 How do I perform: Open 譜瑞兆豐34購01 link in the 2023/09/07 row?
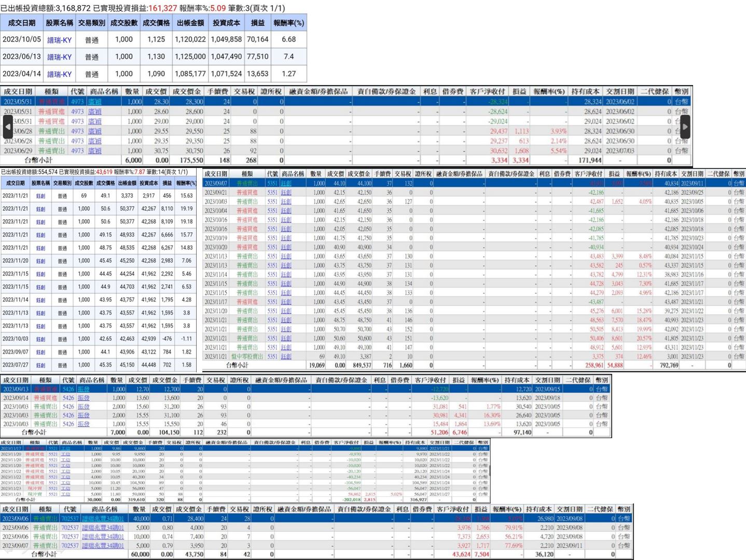[103, 545]
